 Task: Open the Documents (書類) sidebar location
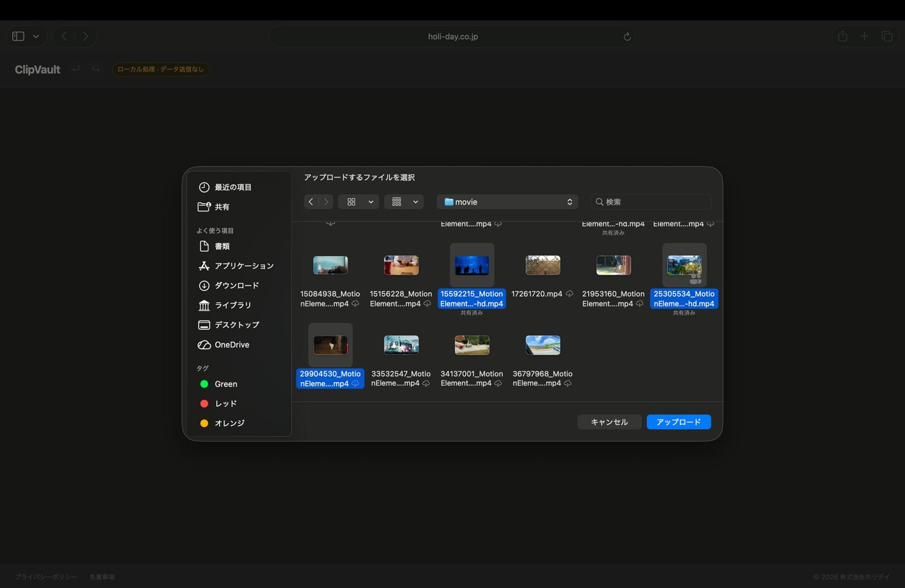click(x=214, y=246)
